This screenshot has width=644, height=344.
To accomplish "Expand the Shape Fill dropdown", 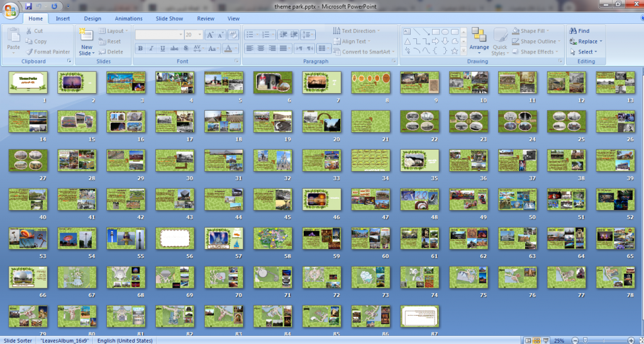I will (548, 31).
